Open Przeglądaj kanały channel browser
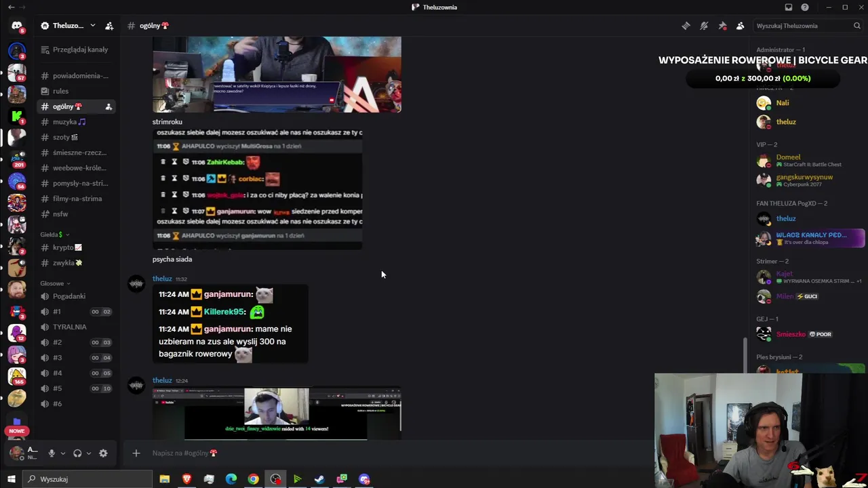The height and width of the screenshot is (488, 868). tap(76, 49)
